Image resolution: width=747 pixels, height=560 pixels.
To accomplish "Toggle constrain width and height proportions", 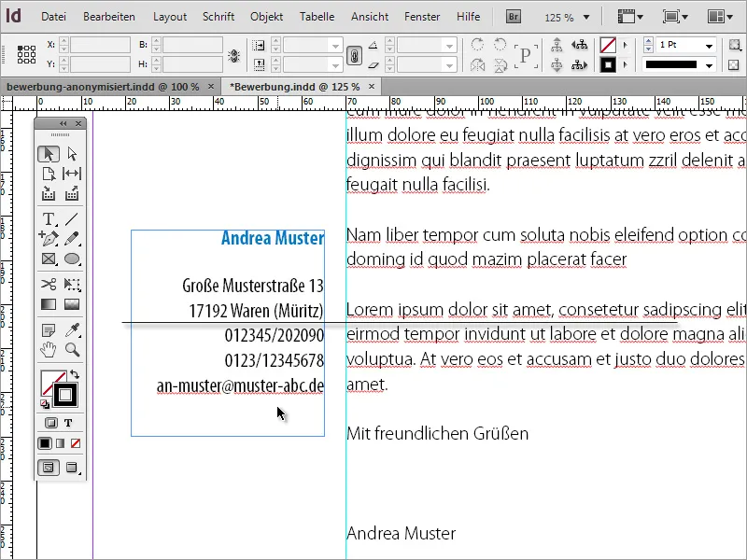I will tap(233, 56).
